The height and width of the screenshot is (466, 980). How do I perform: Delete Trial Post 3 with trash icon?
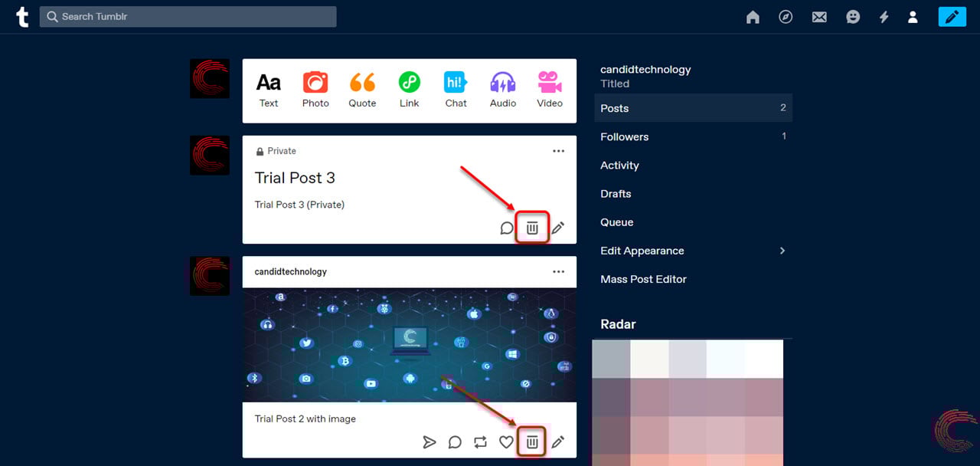point(532,228)
